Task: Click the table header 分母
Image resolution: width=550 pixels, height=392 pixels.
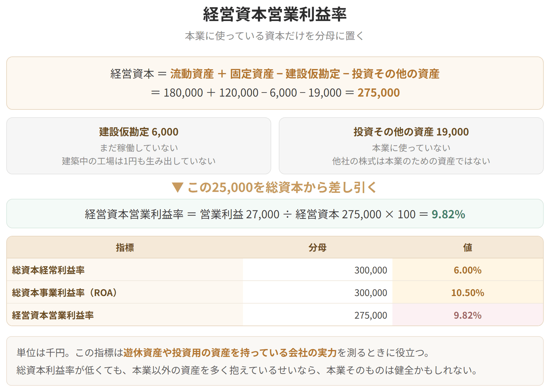Action: tap(317, 248)
